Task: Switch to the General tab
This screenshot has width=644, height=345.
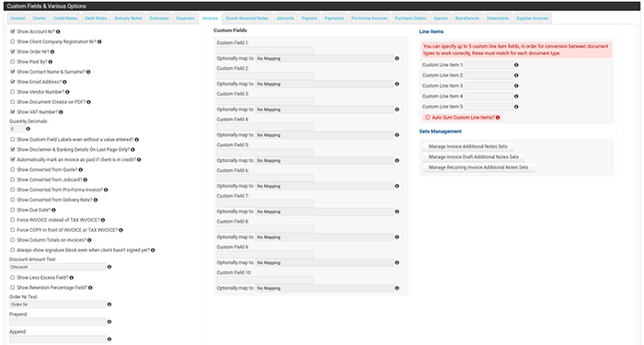Action: [x=17, y=18]
